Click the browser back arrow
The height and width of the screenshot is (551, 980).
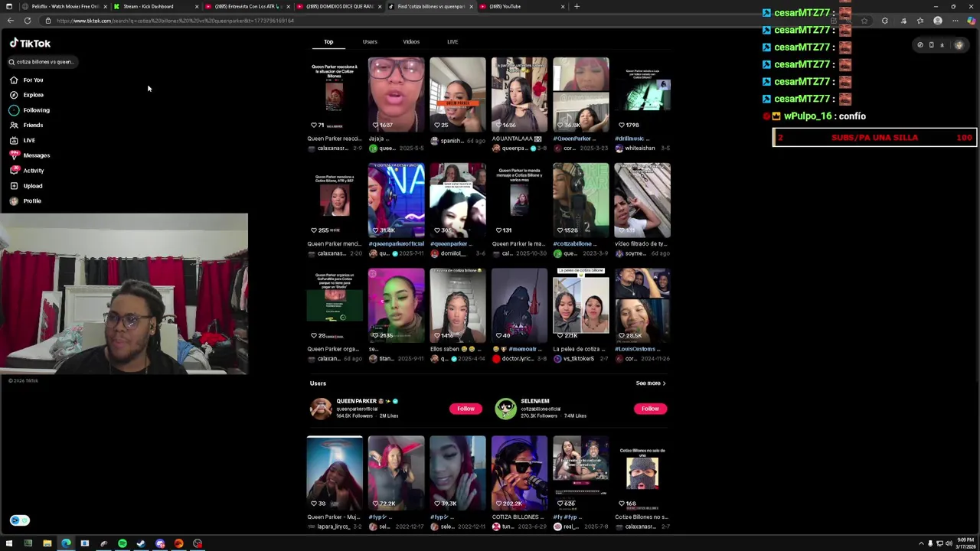10,21
